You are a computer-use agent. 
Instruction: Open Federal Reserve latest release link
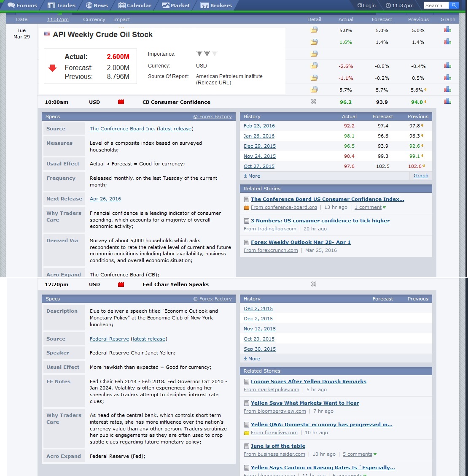tap(149, 339)
